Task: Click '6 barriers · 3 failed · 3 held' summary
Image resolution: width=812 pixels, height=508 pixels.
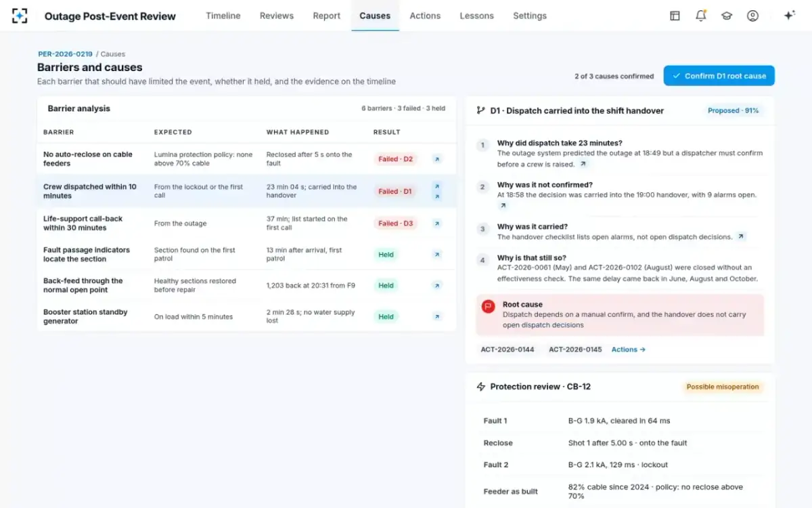Action: [x=403, y=108]
